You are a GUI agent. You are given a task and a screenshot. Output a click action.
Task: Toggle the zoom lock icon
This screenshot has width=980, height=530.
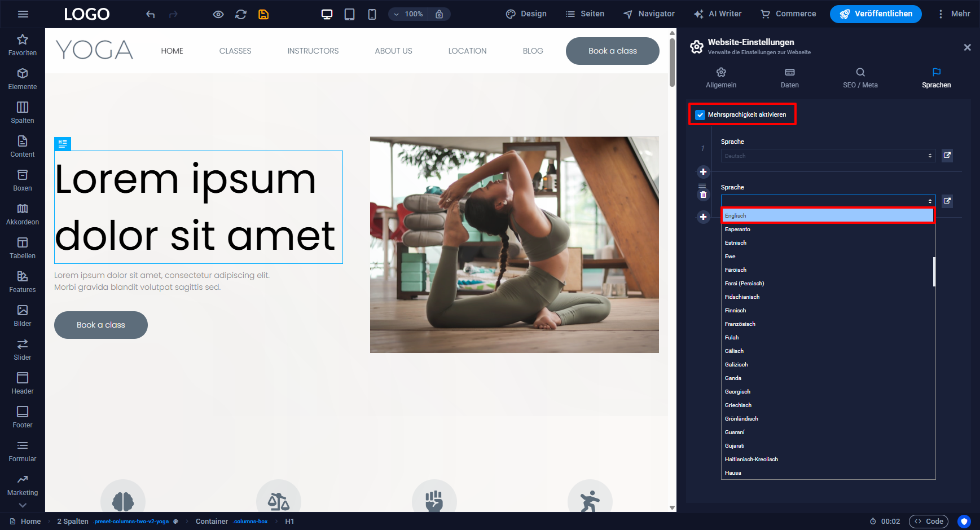(440, 14)
